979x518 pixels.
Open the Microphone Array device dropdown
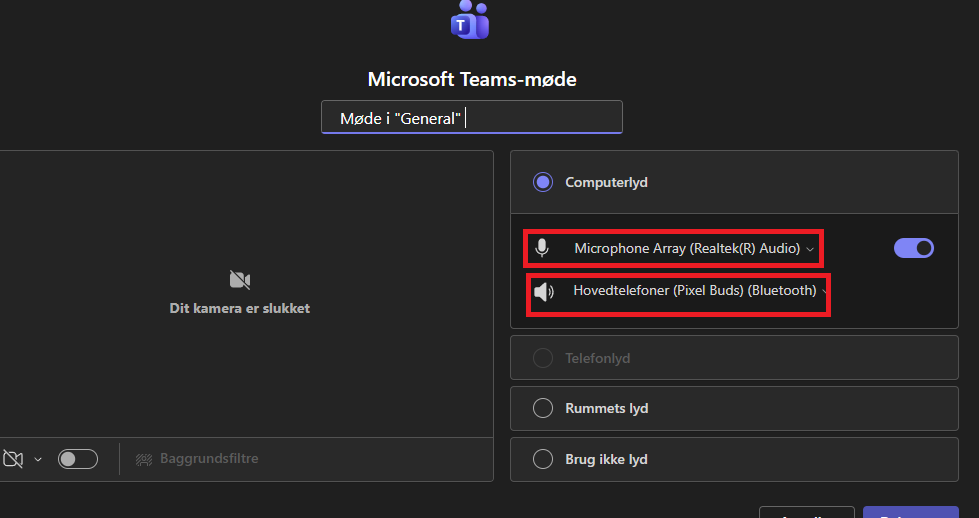pyautogui.click(x=694, y=248)
